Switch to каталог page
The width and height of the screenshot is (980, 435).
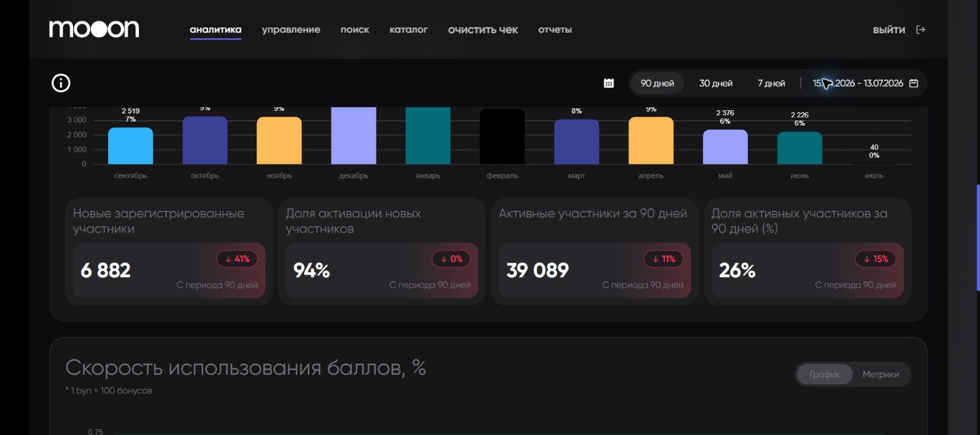[408, 29]
